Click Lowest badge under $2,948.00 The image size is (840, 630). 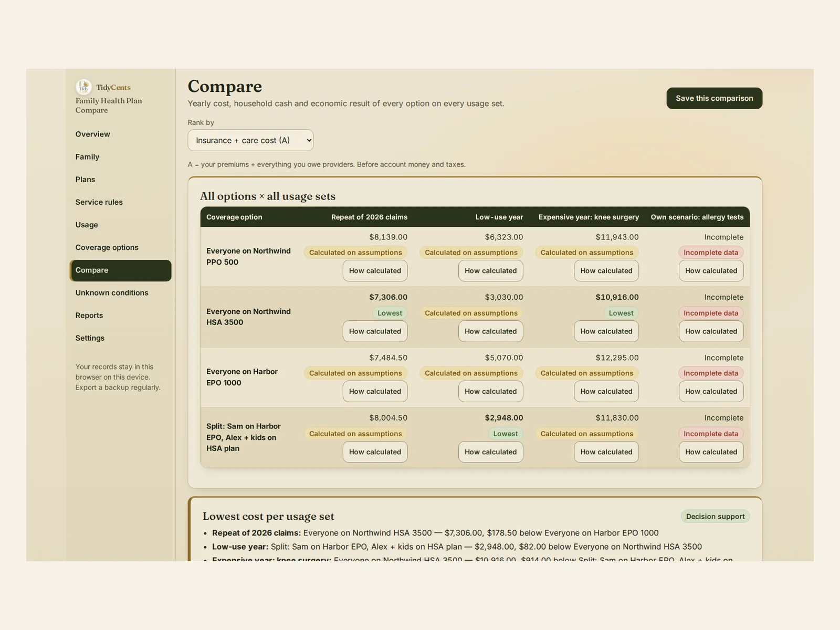click(x=505, y=434)
